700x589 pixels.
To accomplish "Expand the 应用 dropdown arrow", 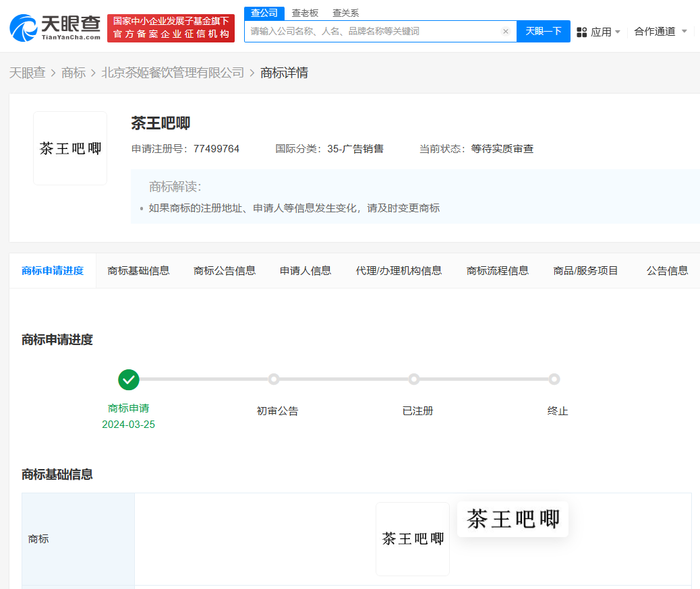I will [618, 32].
